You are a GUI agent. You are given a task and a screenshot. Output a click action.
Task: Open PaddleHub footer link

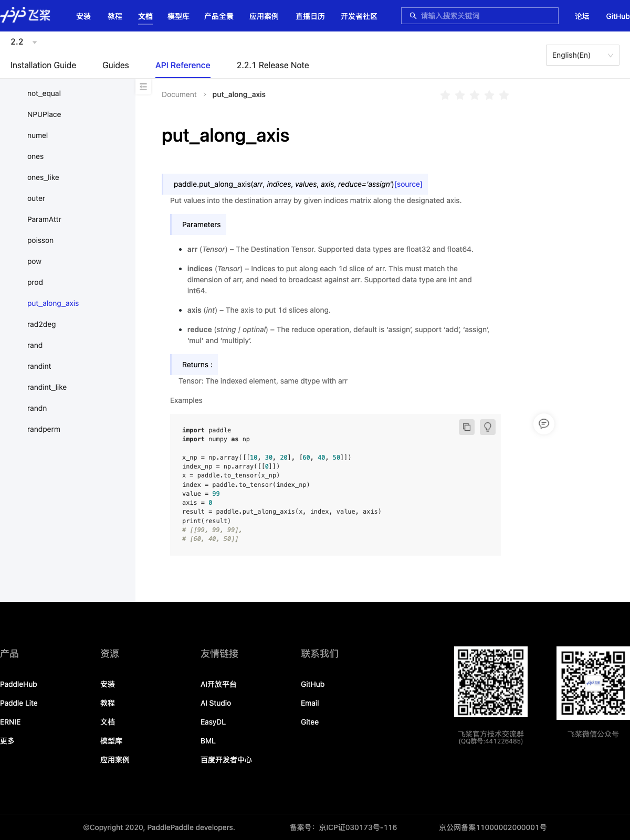[19, 684]
